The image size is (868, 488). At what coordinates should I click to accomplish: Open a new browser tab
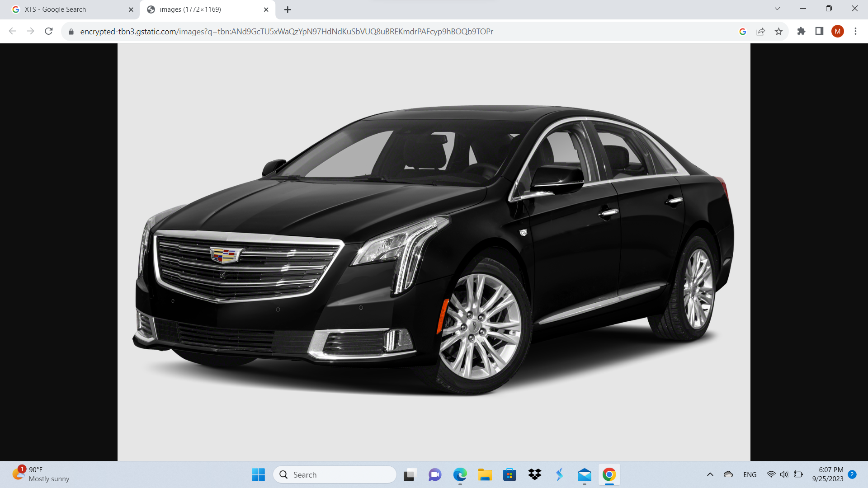(288, 9)
